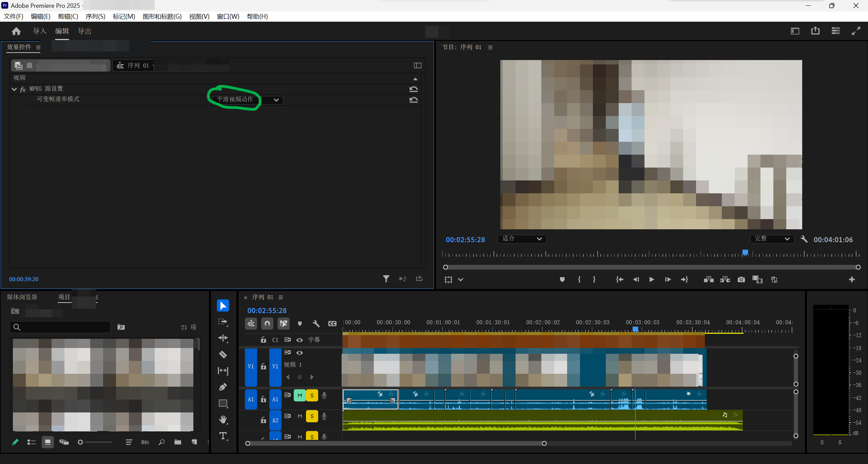Switch to the 媒体浏览器 tab
The width and height of the screenshot is (868, 464).
coord(22,297)
